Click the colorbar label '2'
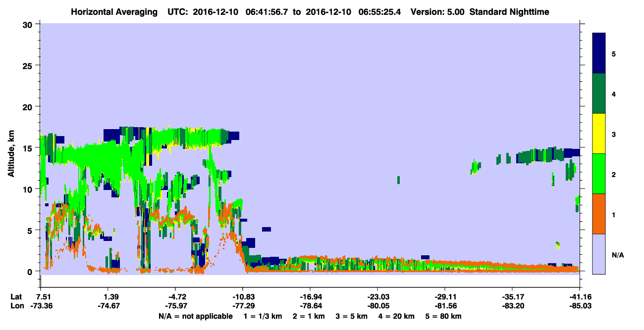This screenshot has width=644, height=330. click(614, 174)
